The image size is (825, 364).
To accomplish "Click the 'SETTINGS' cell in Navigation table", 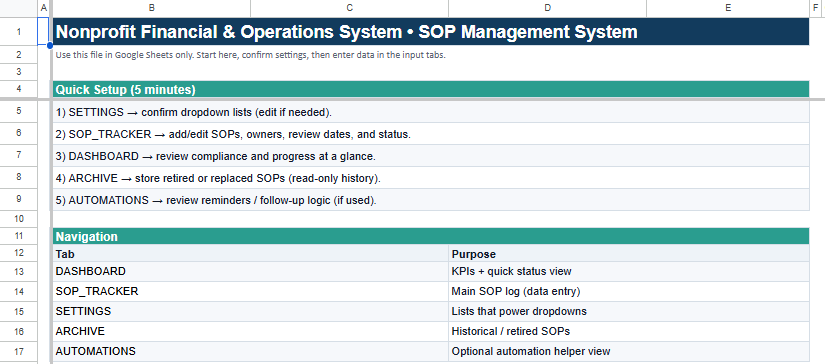I will pos(250,311).
